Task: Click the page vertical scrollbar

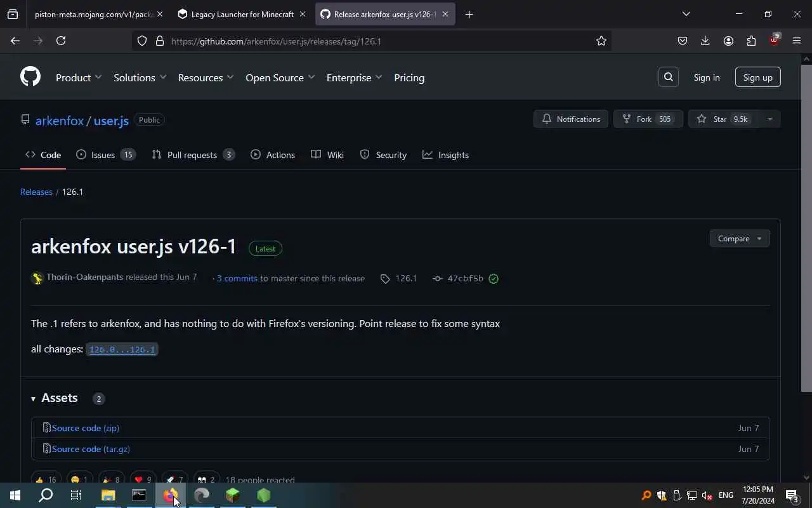Action: coord(806,229)
